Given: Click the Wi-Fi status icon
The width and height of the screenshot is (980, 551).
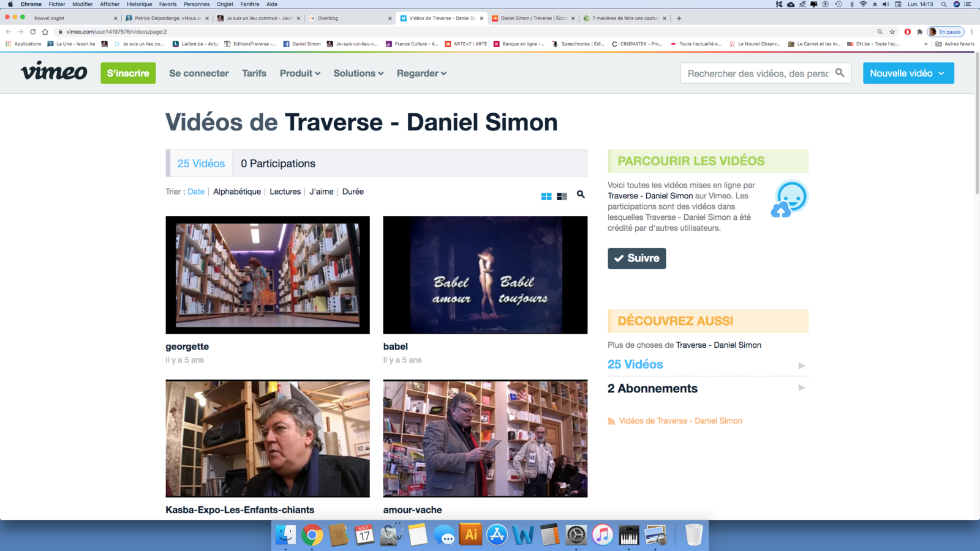Looking at the screenshot, I should click(863, 4).
